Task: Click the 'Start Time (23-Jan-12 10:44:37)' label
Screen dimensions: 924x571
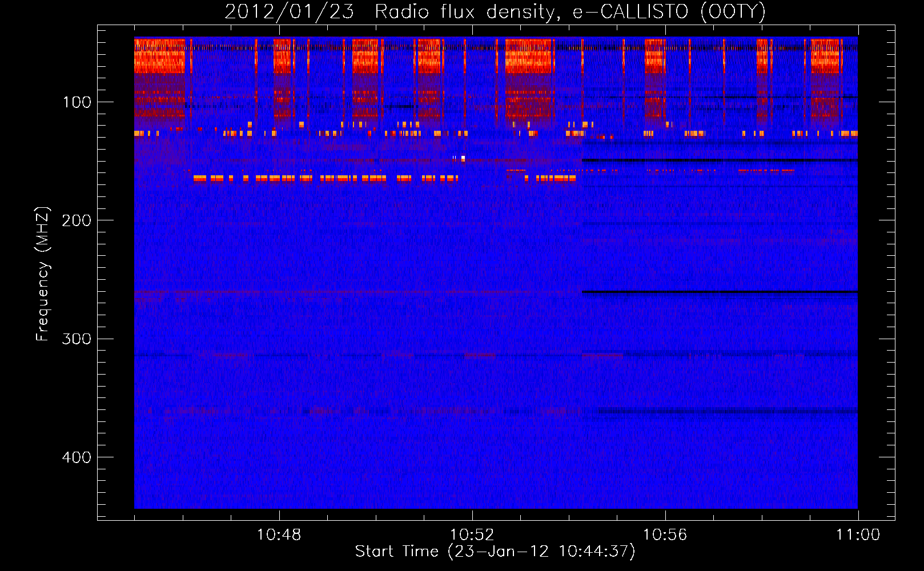Action: tap(495, 552)
